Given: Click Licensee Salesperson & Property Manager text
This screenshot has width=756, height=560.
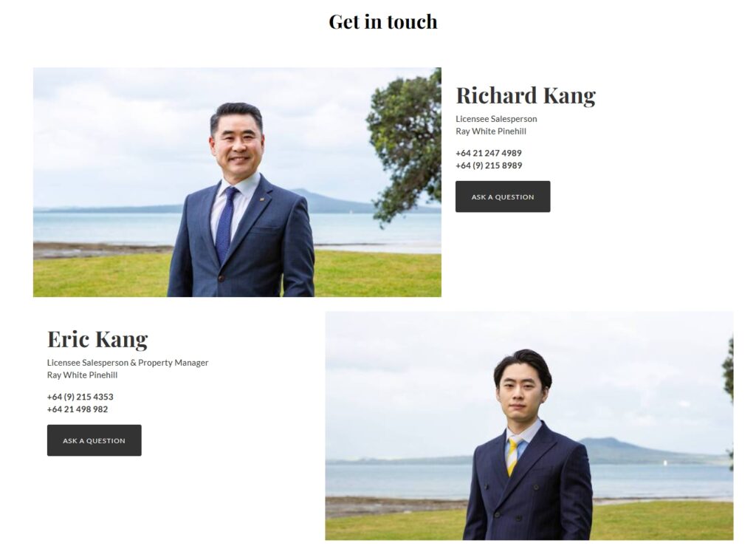Looking at the screenshot, I should pyautogui.click(x=128, y=362).
